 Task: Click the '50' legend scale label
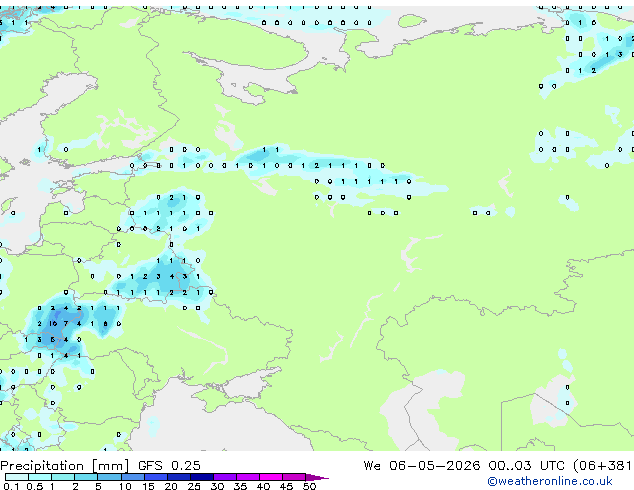pyautogui.click(x=310, y=486)
